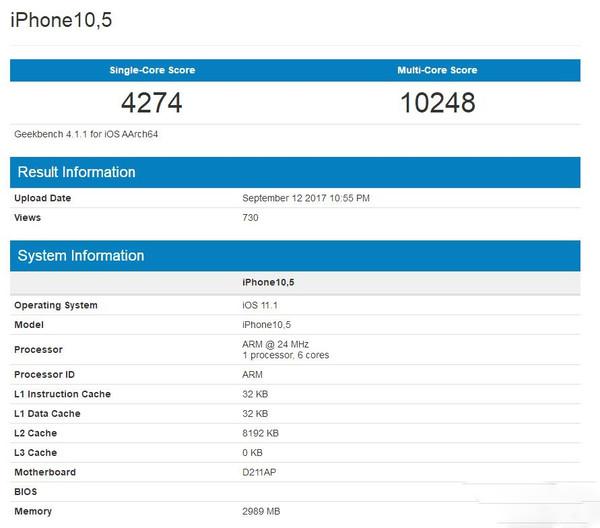Image resolution: width=600 pixels, height=528 pixels.
Task: Select the L1 Instruction Cache label
Action: click(62, 394)
